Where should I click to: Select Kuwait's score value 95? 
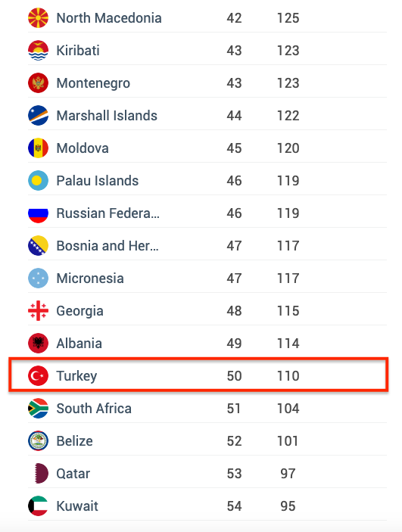(288, 506)
